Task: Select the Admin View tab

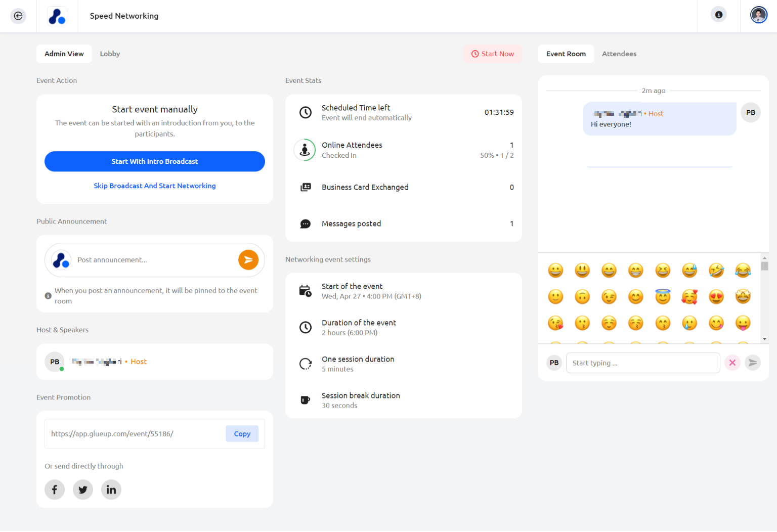Action: (64, 54)
